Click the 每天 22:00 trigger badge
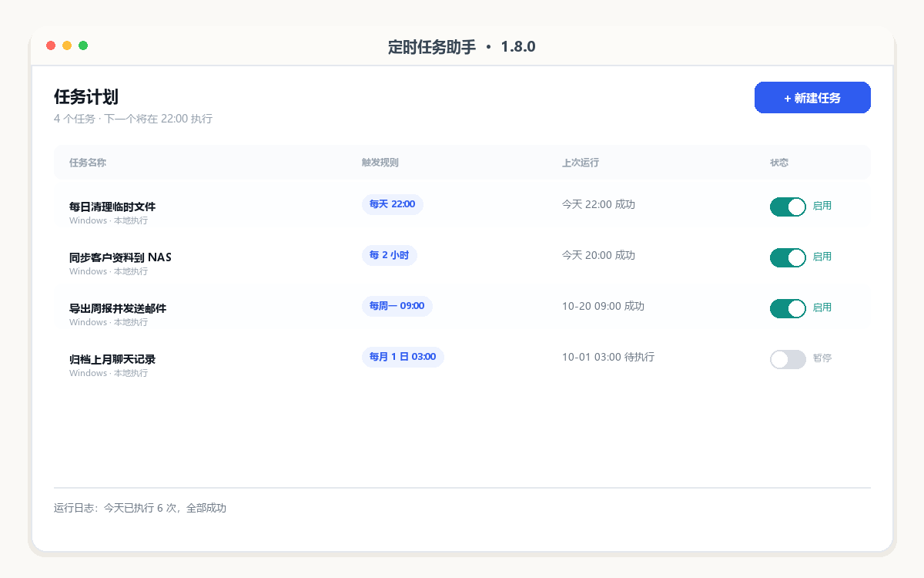 click(392, 204)
